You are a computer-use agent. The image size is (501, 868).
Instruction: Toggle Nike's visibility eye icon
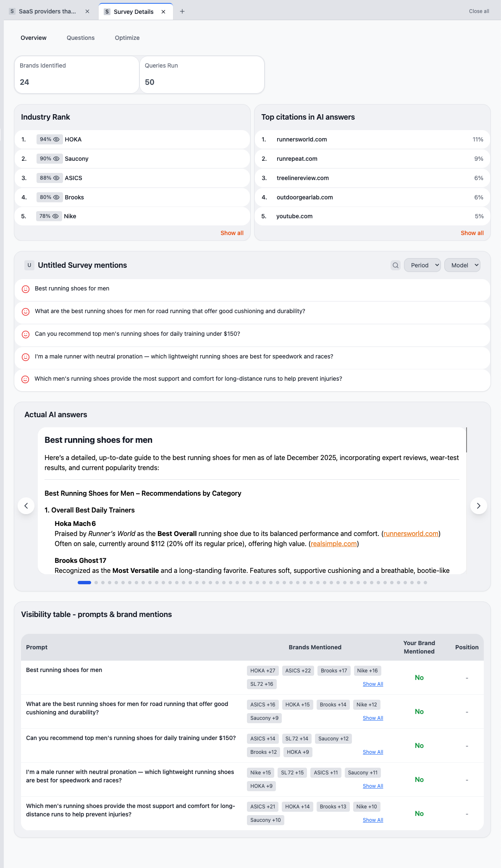(55, 216)
